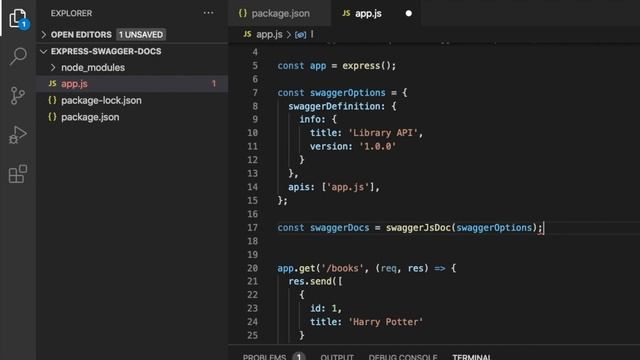Open the Source Control view icon
This screenshot has width=640, height=360.
click(x=18, y=96)
